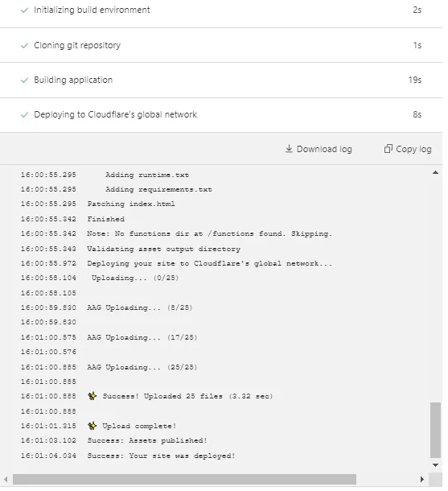The image size is (448, 491).
Task: Click checkmark icon beside Building application
Action: pyautogui.click(x=24, y=80)
